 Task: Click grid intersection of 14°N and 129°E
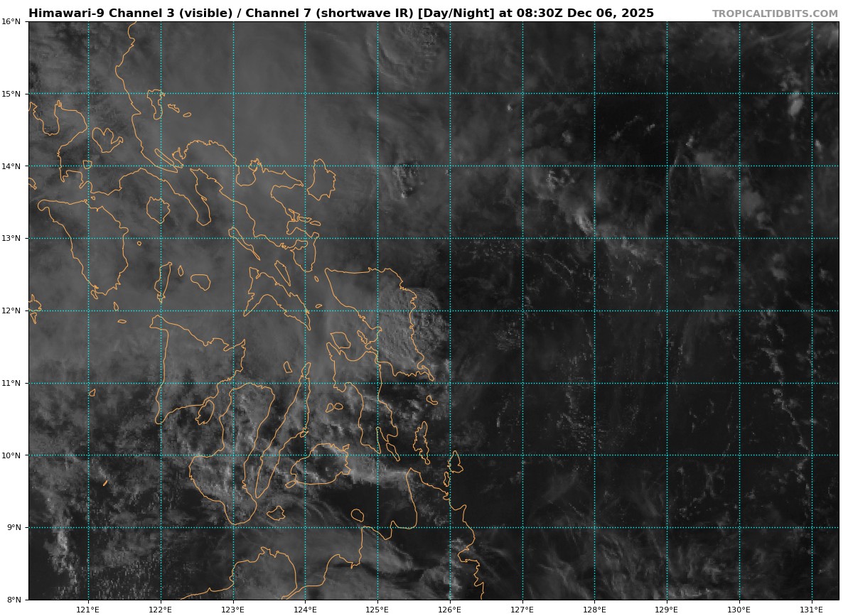pyautogui.click(x=667, y=166)
